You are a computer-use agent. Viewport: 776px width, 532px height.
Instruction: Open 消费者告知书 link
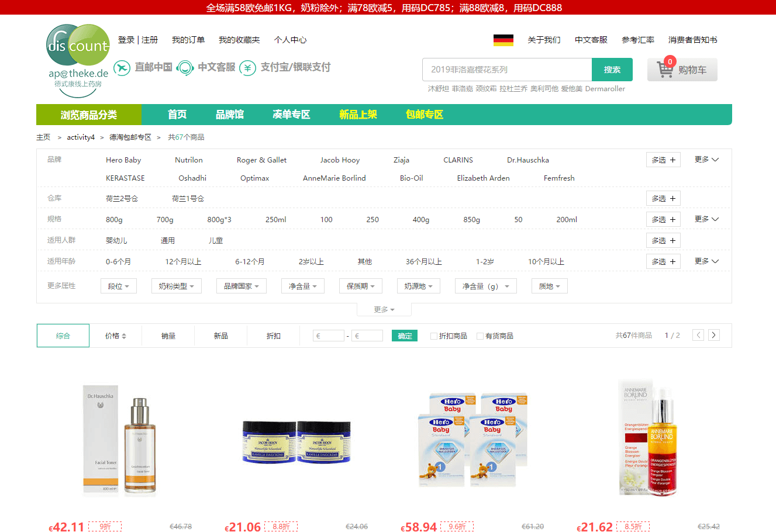pyautogui.click(x=693, y=40)
